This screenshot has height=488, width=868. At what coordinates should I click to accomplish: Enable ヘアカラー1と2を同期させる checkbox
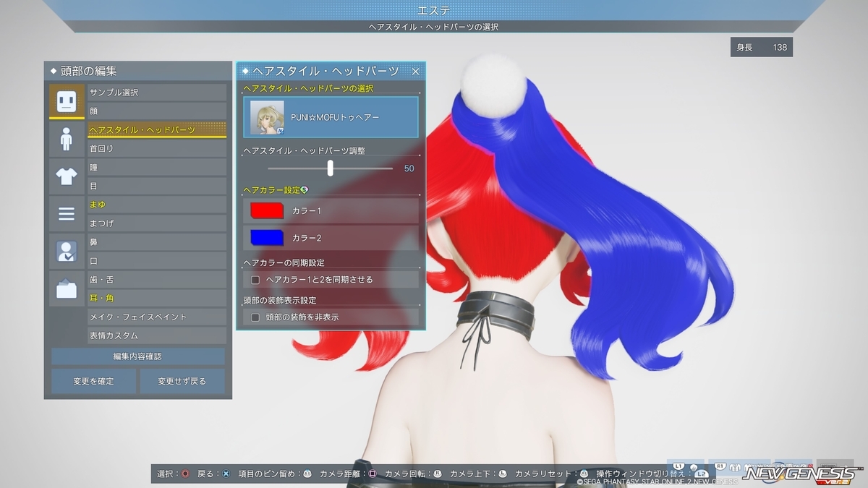tap(255, 280)
